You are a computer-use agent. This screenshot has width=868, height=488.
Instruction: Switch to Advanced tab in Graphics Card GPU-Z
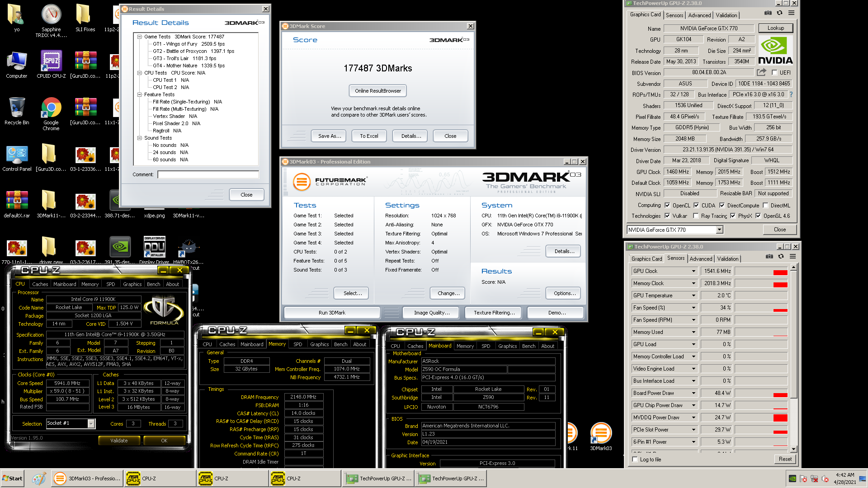[699, 15]
